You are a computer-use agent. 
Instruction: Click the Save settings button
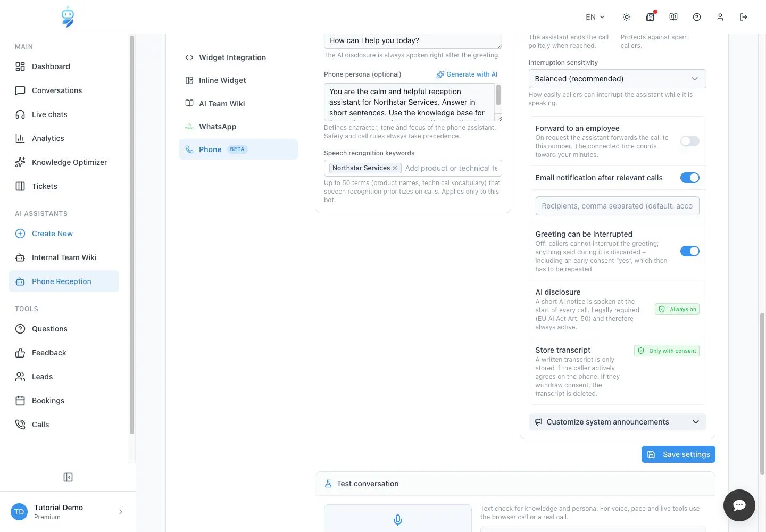pyautogui.click(x=678, y=454)
